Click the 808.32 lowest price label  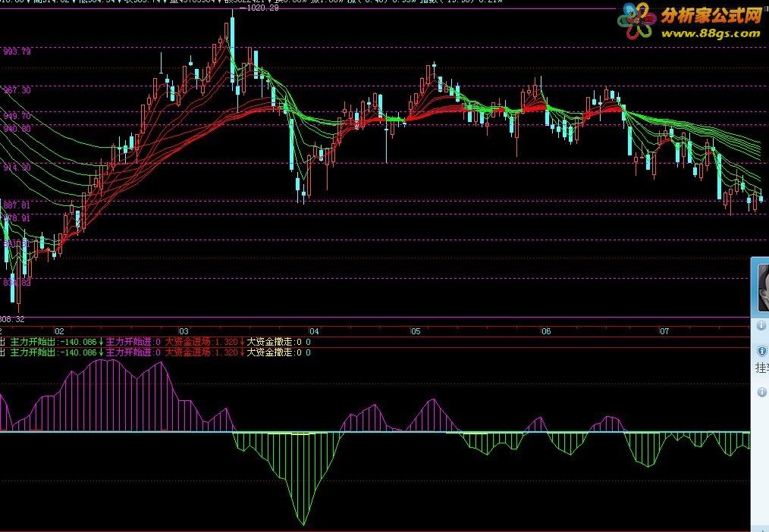coord(12,319)
